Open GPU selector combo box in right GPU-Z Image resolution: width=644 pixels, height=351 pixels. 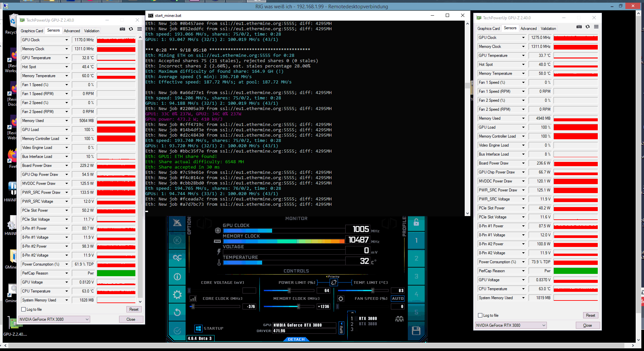pos(511,325)
